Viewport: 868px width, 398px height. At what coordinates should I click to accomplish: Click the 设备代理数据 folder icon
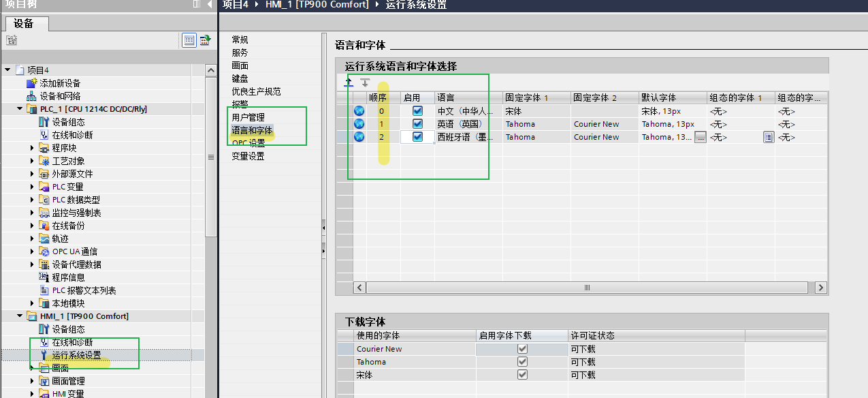pos(44,264)
